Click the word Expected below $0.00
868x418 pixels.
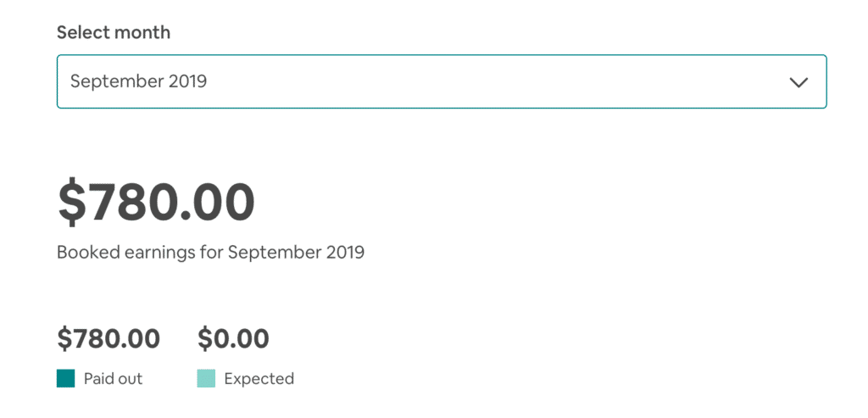(259, 379)
